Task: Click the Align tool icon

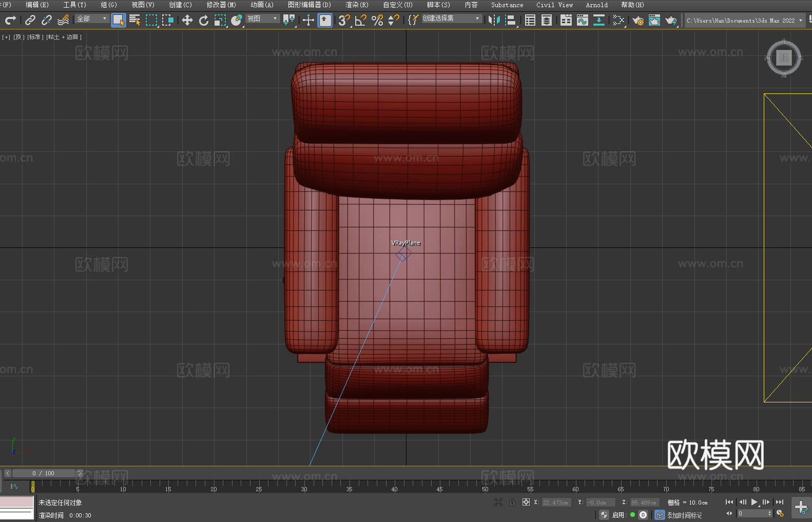Action: point(511,20)
